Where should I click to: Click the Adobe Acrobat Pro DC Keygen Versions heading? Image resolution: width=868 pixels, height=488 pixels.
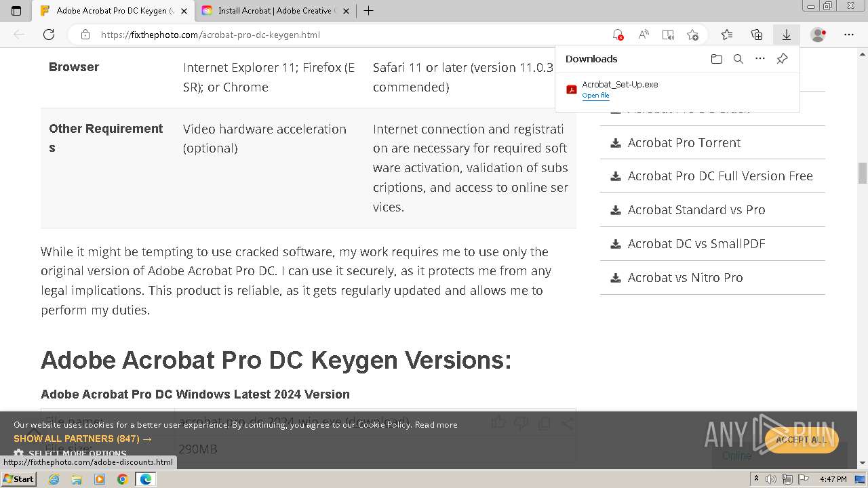tap(276, 360)
